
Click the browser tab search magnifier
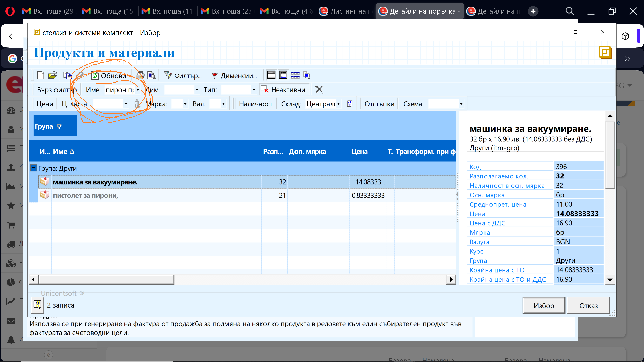(570, 11)
